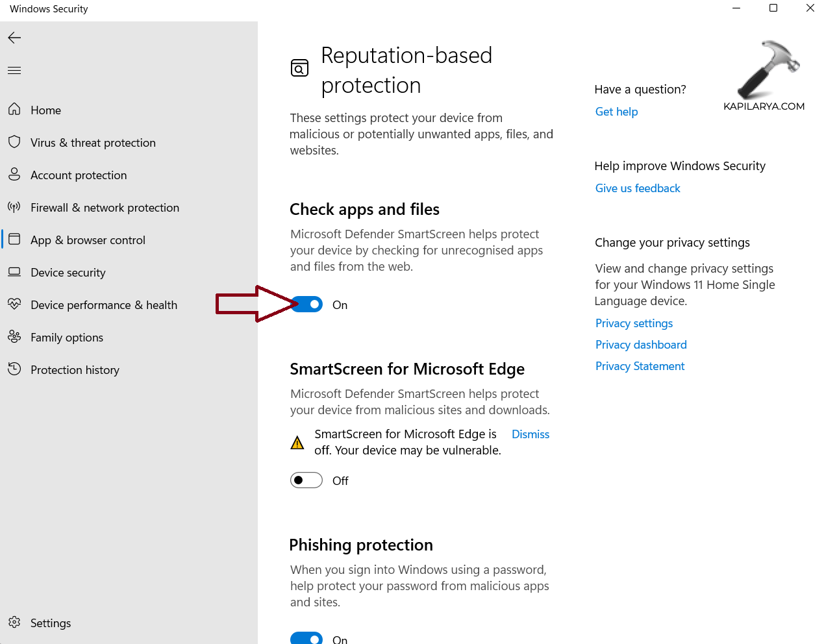Open Protection history clock icon
824x644 pixels.
(14, 369)
